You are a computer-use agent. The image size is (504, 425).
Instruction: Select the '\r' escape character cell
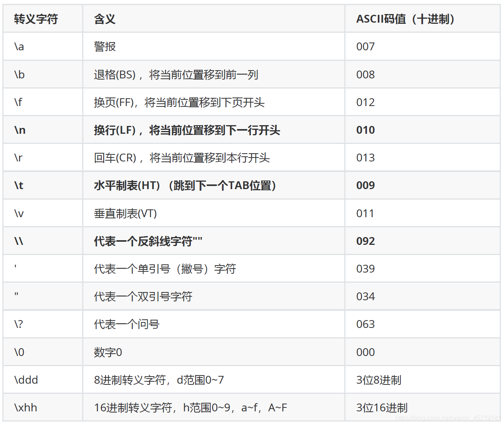coord(43,158)
